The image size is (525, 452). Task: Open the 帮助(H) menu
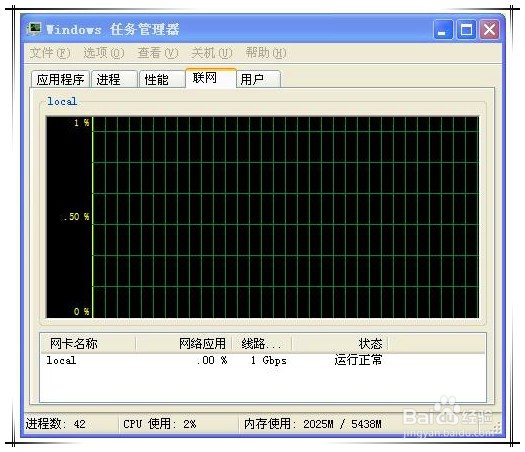click(x=266, y=53)
